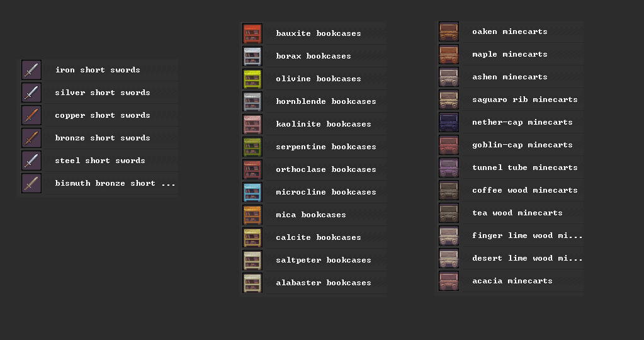The width and height of the screenshot is (644, 340).
Task: Click the oaken minecart icon
Action: 448,31
